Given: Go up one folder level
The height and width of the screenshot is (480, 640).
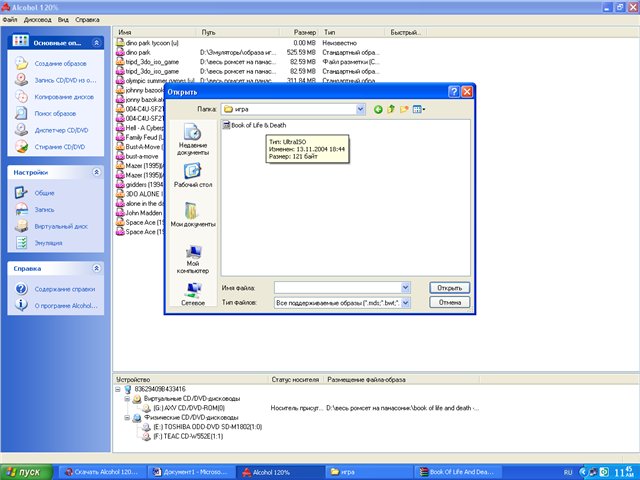Looking at the screenshot, I should tap(393, 109).
